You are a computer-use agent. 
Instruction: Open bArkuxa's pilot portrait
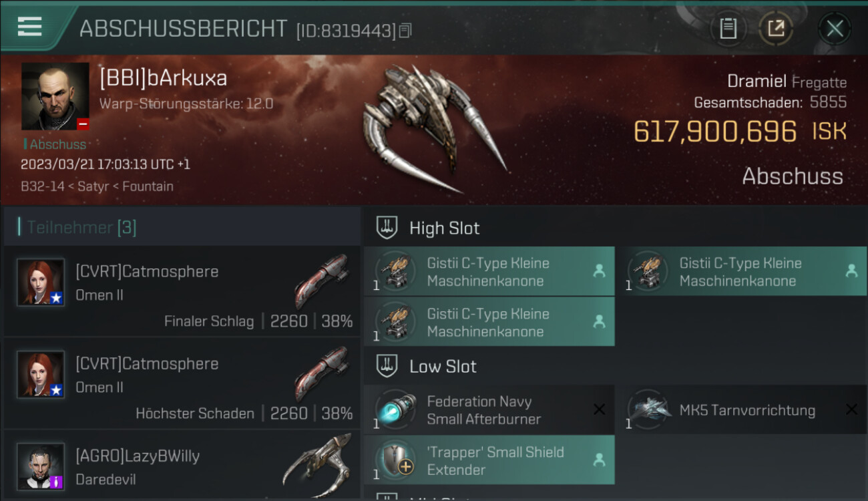tap(55, 96)
